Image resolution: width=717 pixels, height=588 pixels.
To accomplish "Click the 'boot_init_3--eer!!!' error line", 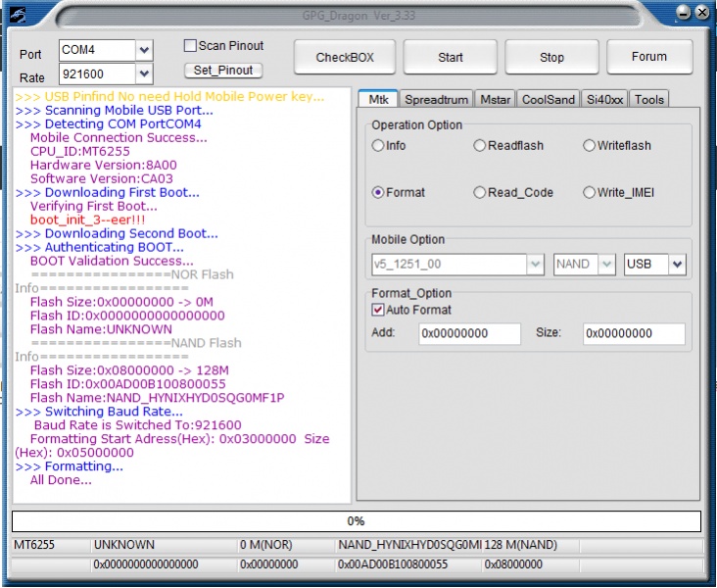I will (x=87, y=220).
